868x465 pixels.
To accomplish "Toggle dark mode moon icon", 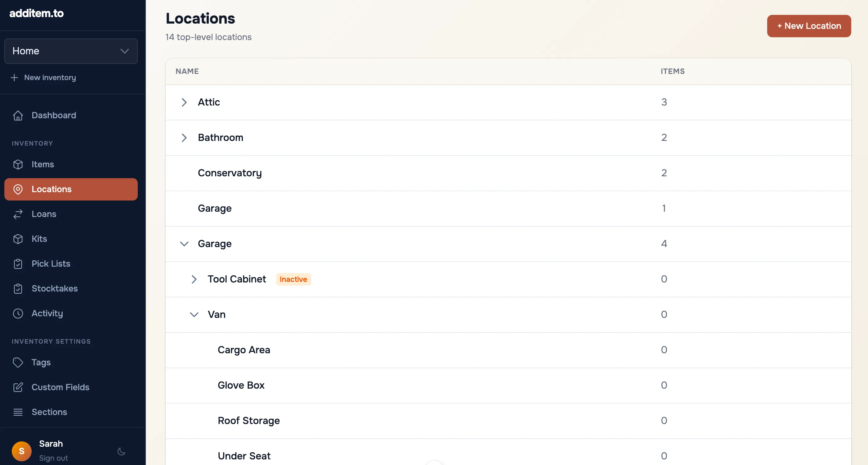I will pos(121,451).
